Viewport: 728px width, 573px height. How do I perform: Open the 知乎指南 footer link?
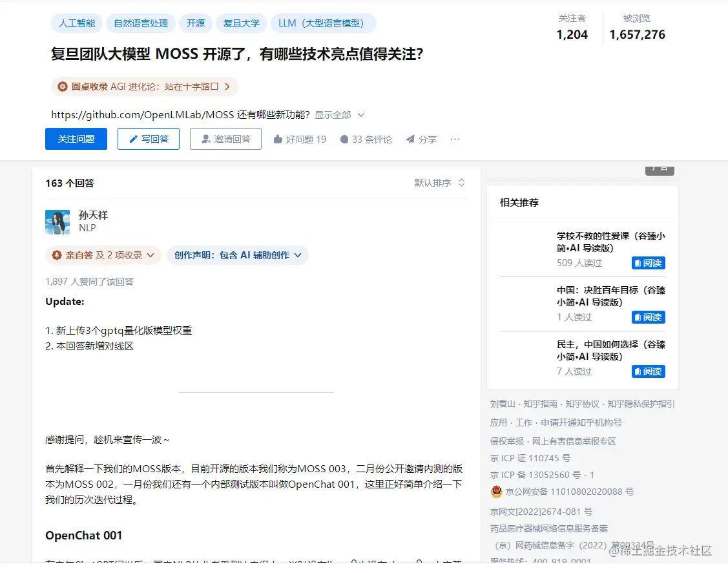click(x=540, y=404)
